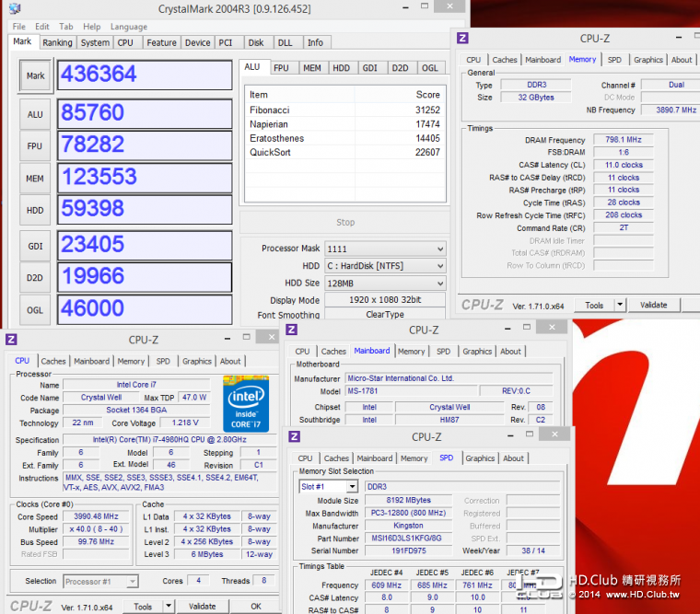700x614 pixels.
Task: Select the FPU score results tab
Action: click(x=281, y=68)
